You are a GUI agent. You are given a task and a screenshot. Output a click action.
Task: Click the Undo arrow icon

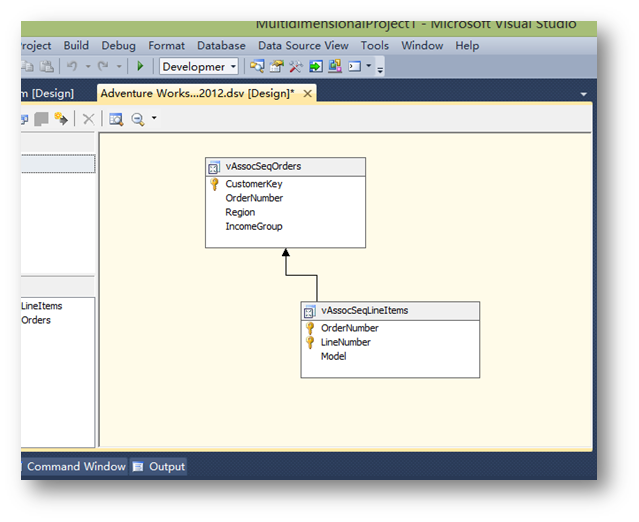click(72, 66)
